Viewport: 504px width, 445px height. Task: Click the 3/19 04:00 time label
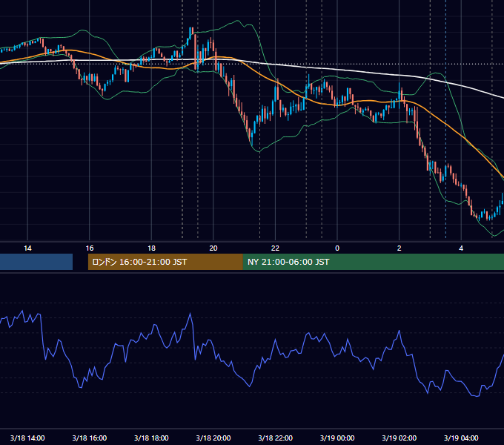[461, 438]
